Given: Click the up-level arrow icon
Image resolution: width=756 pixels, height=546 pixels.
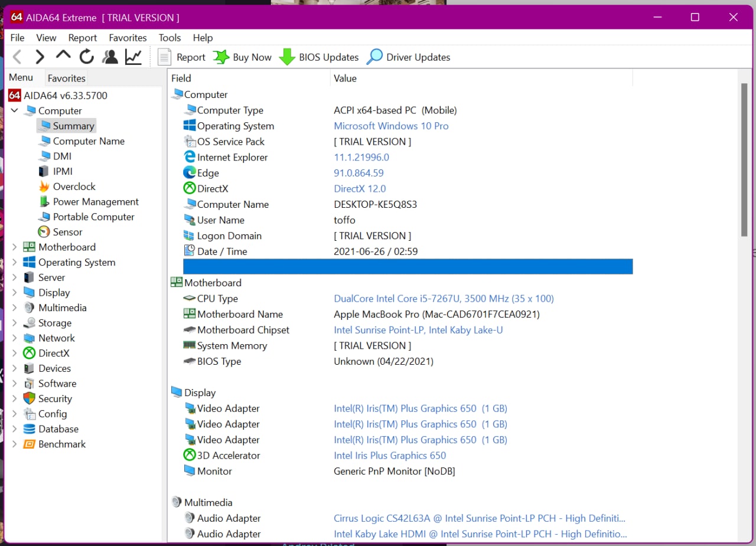Looking at the screenshot, I should click(x=63, y=56).
